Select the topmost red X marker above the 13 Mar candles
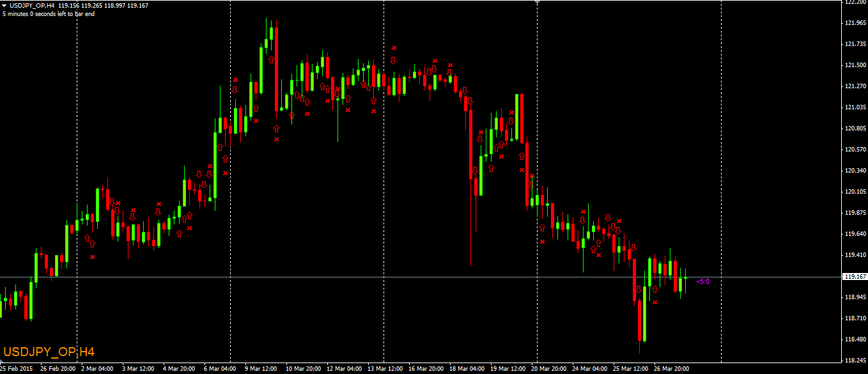Image resolution: width=868 pixels, height=374 pixels. click(394, 48)
